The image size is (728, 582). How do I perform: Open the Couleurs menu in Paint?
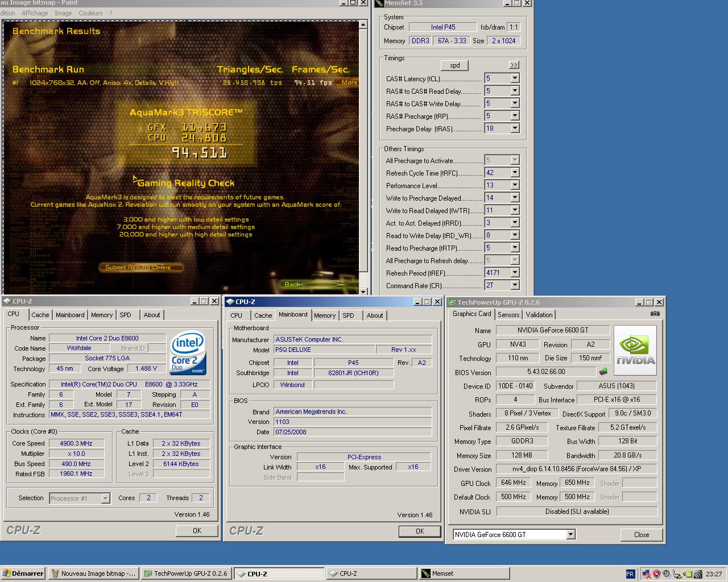[x=91, y=13]
